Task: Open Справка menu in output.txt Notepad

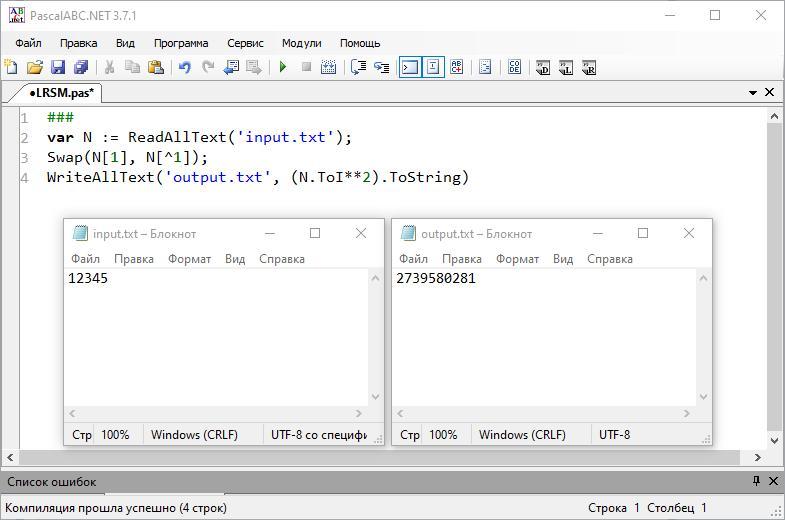Action: coord(610,259)
